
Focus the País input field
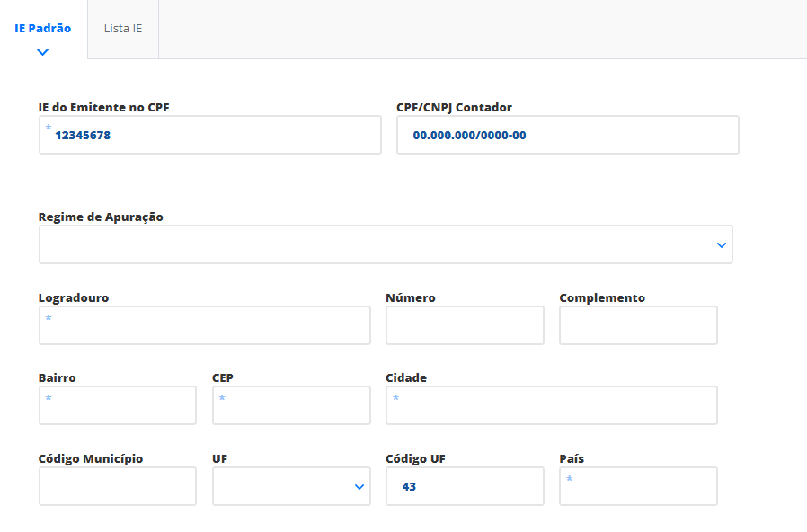click(638, 486)
